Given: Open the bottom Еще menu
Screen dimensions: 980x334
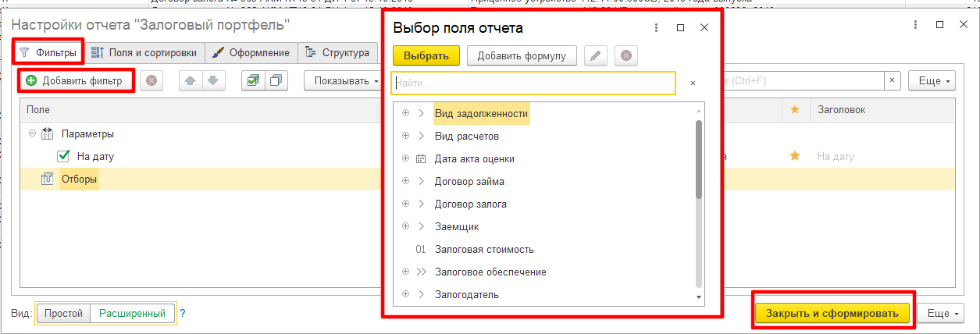Looking at the screenshot, I should 942,313.
